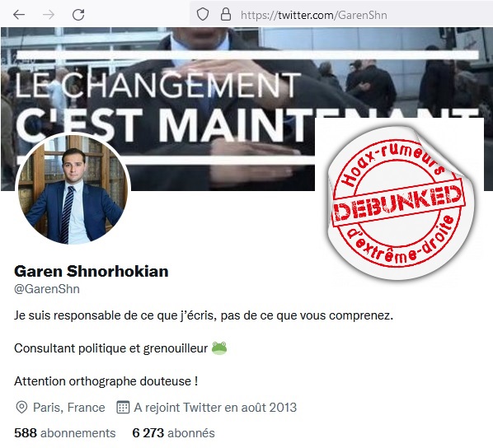Screen dimensions: 493x448
Task: Click the Paris, France location text
Action: click(69, 408)
